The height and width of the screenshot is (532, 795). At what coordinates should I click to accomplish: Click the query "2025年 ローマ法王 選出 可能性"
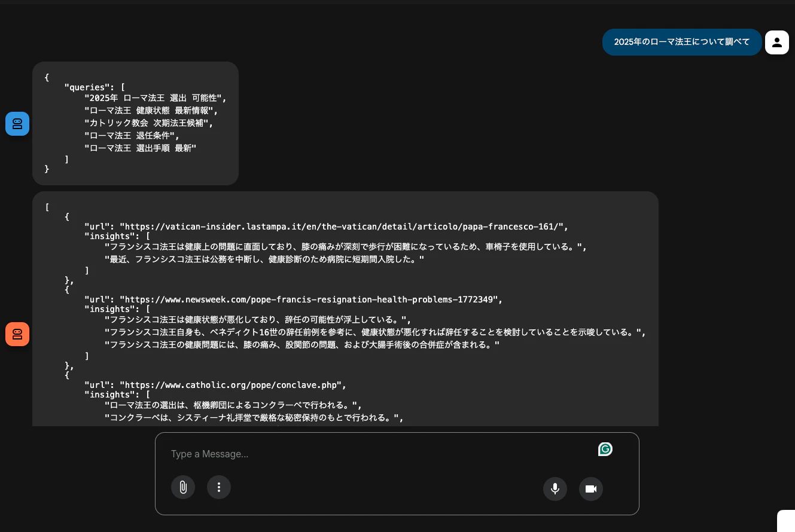click(156, 97)
